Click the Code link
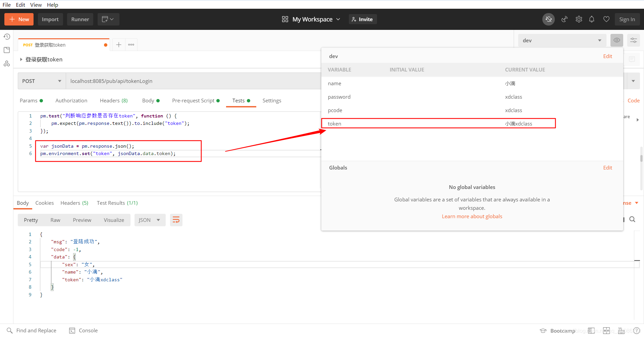 coord(633,101)
